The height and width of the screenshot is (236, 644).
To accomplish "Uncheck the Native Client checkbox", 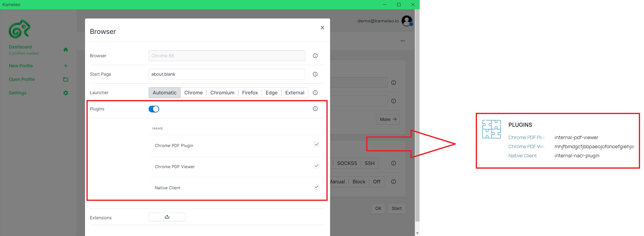I will click(316, 187).
